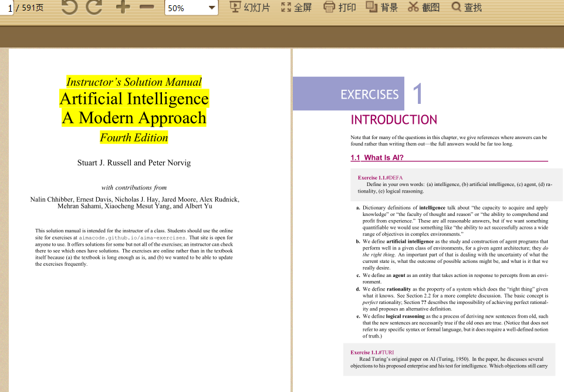This screenshot has width=564, height=392.
Task: Switch to fullscreen view (全屏)
Action: point(296,7)
